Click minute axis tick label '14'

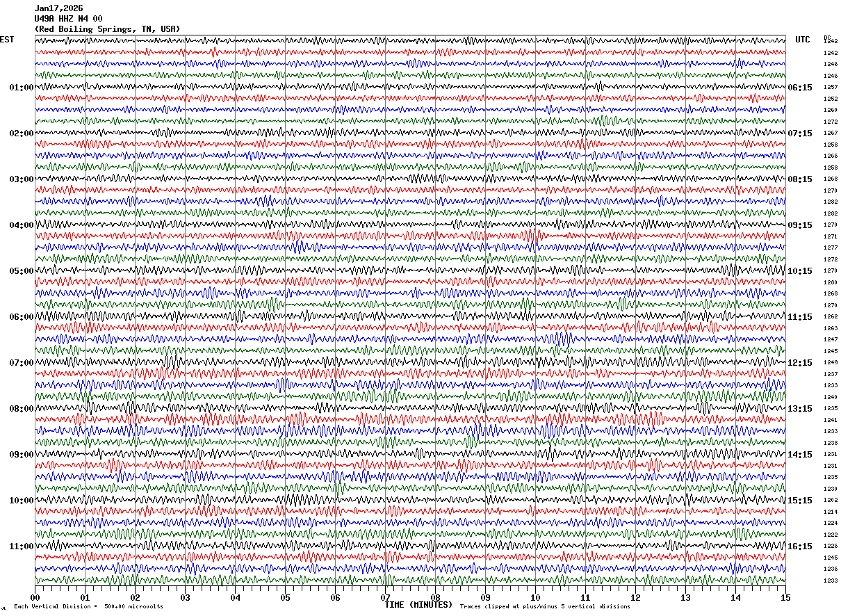pos(735,597)
